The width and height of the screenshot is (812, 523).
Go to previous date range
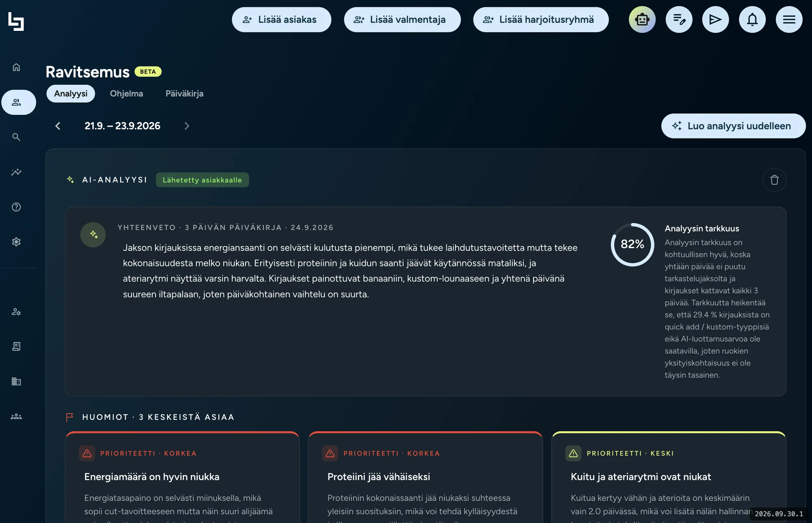[58, 126]
